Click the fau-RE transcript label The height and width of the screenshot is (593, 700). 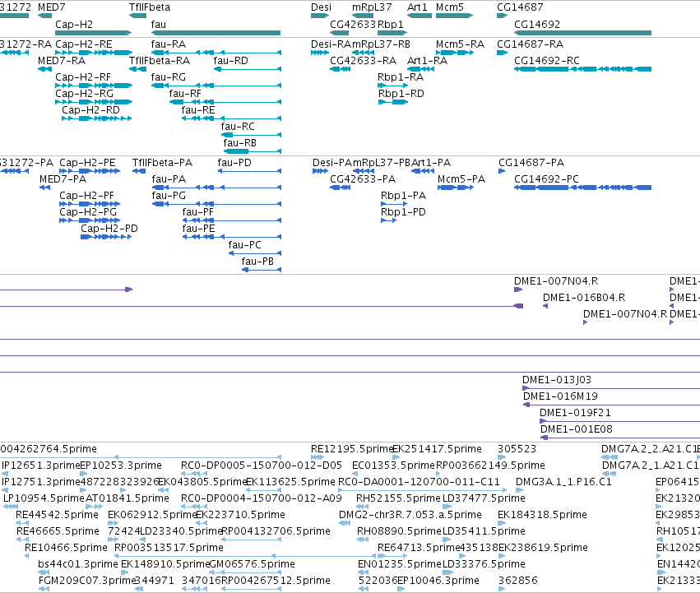point(198,110)
